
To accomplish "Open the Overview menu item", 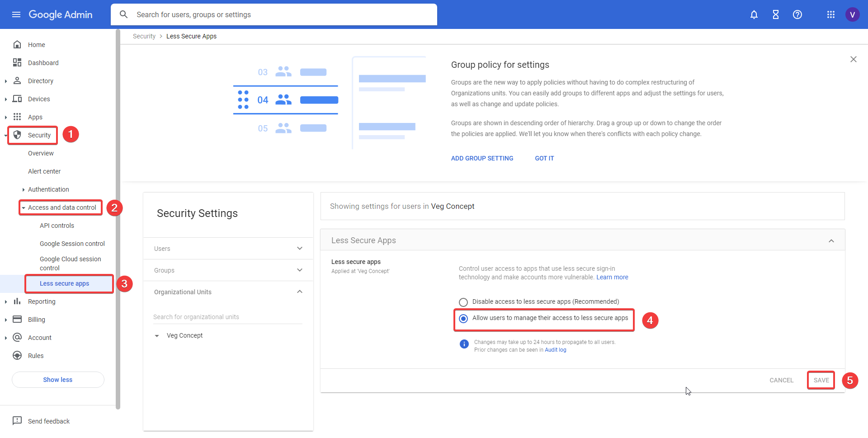I will pos(41,153).
